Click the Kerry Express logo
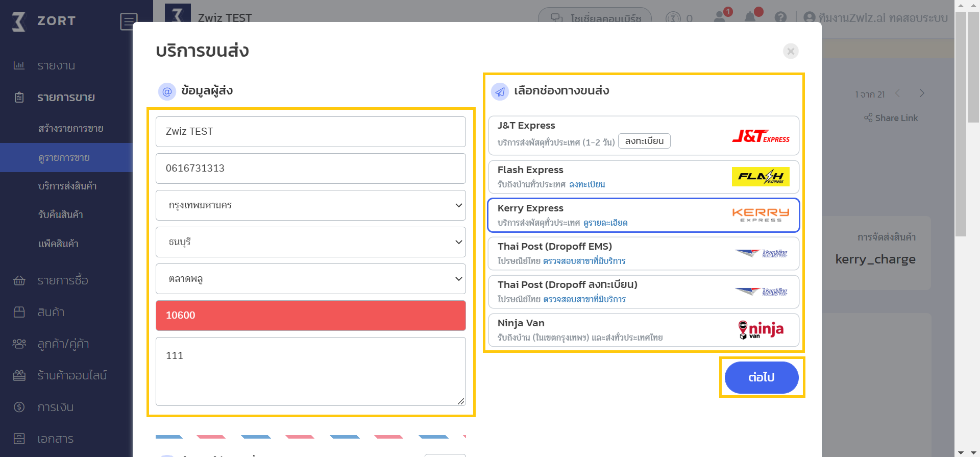This screenshot has width=980, height=457. pyautogui.click(x=761, y=215)
